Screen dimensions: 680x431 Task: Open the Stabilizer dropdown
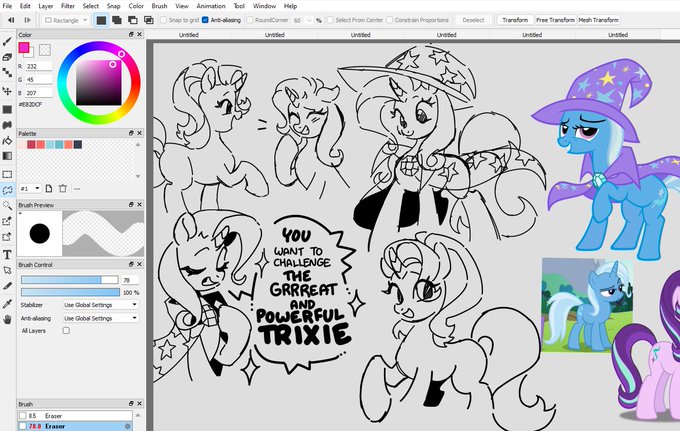point(101,305)
